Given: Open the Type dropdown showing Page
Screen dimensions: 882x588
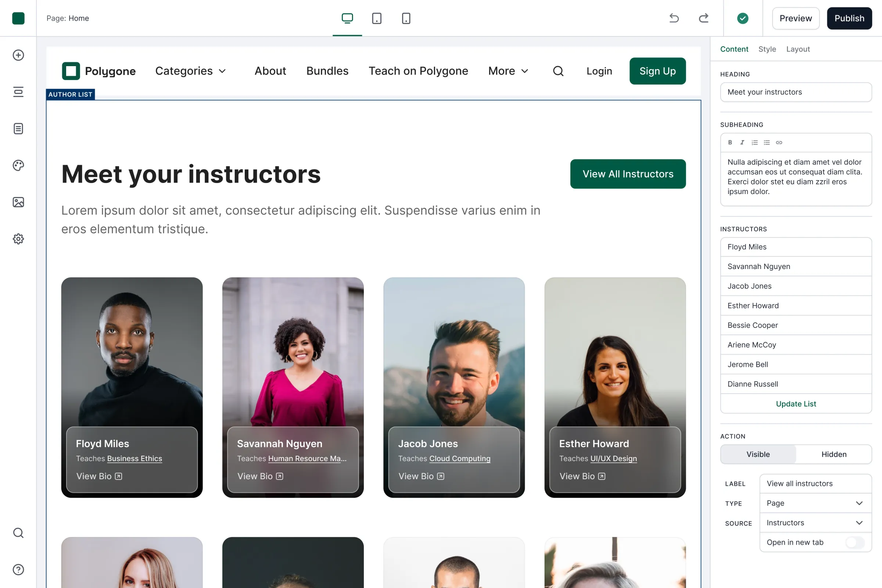Looking at the screenshot, I should tap(815, 503).
